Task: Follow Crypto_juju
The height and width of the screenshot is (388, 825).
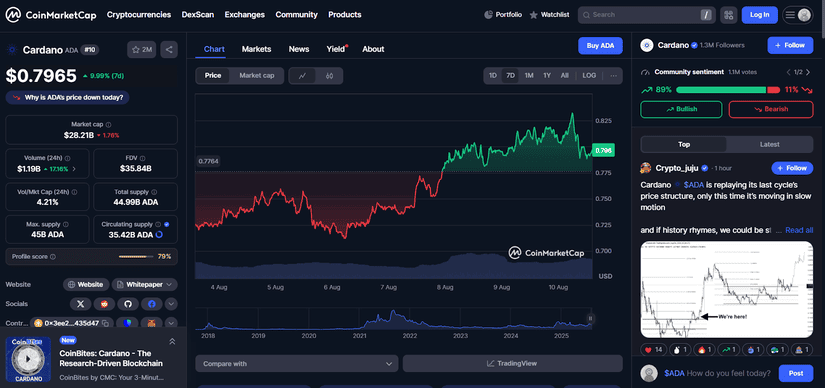Action: coord(792,168)
